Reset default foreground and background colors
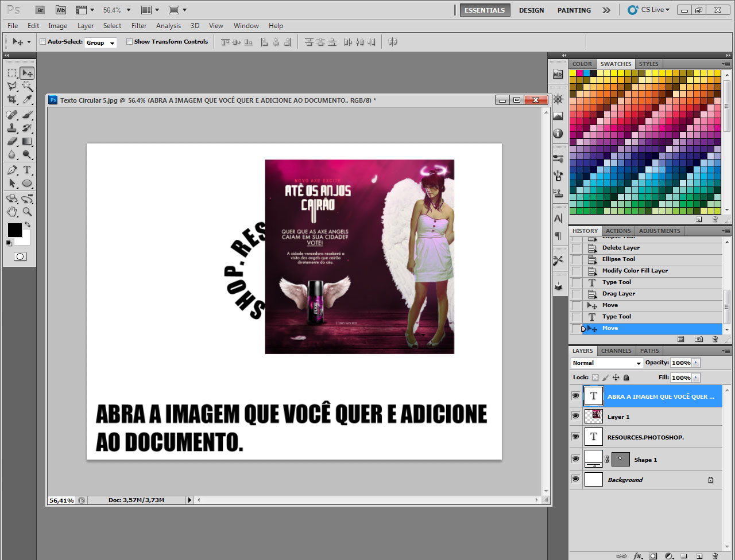This screenshot has height=560, width=735. tap(9, 243)
